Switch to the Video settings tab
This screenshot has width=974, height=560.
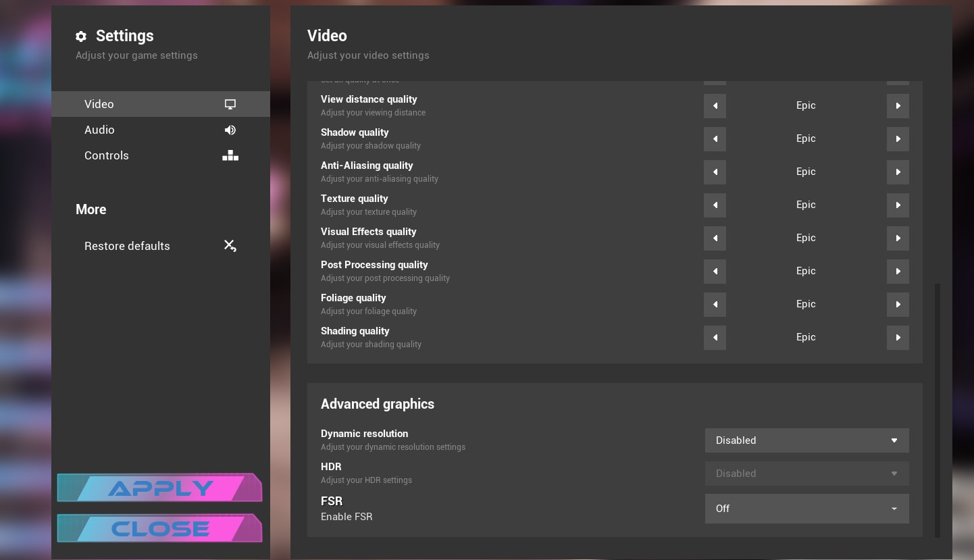pos(161,104)
